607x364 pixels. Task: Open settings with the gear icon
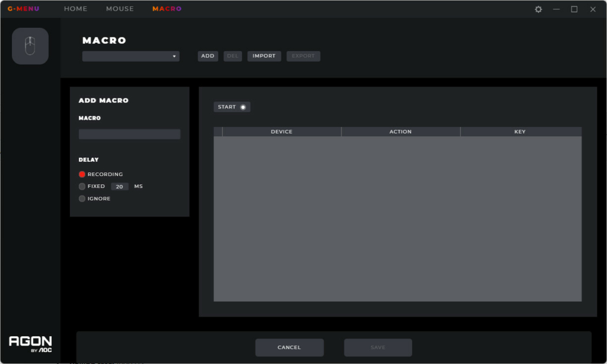pos(538,9)
